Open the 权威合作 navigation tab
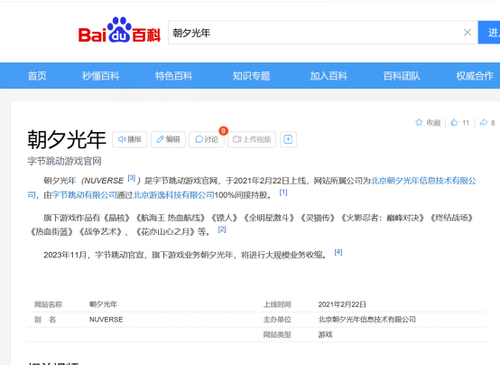The height and width of the screenshot is (365, 500). (x=475, y=76)
